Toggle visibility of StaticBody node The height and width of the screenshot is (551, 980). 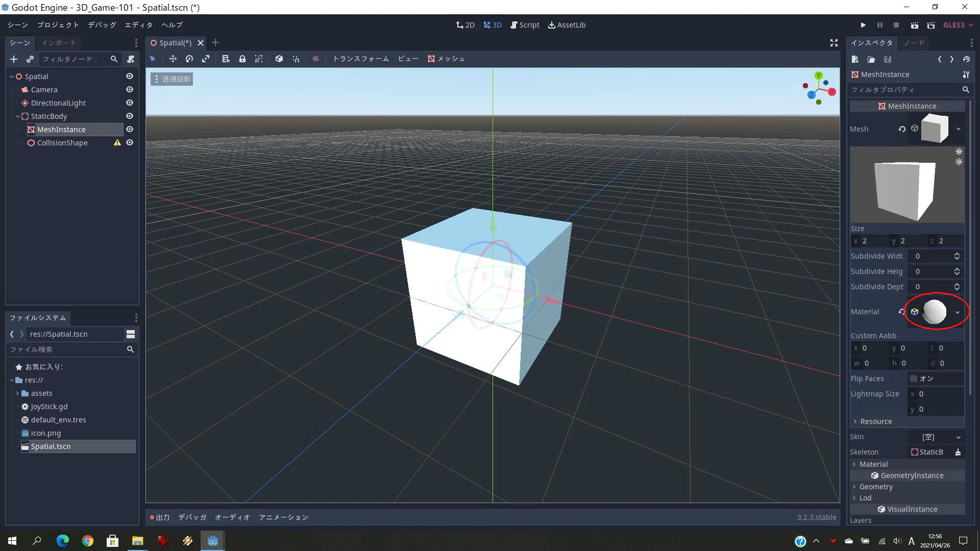pyautogui.click(x=130, y=116)
